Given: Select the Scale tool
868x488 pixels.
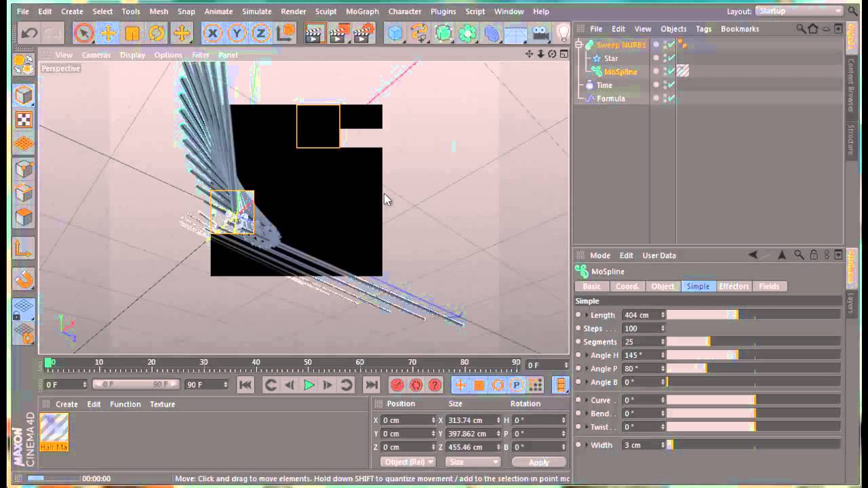Looking at the screenshot, I should pos(132,33).
